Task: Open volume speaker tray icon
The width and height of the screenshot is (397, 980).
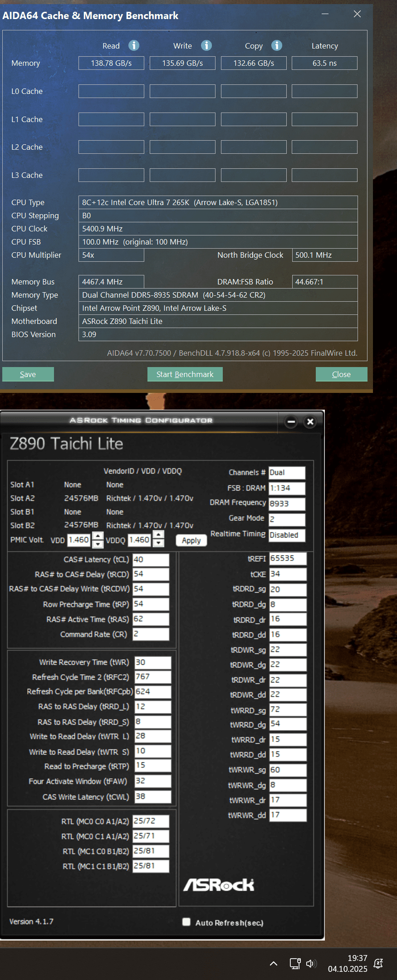Action: [311, 964]
